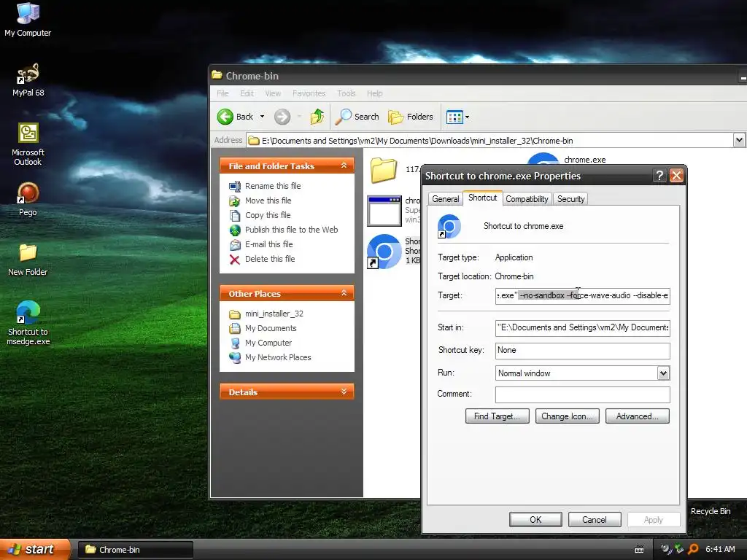Click the Advanced button
Screen dimensions: 747x560
[638, 416]
